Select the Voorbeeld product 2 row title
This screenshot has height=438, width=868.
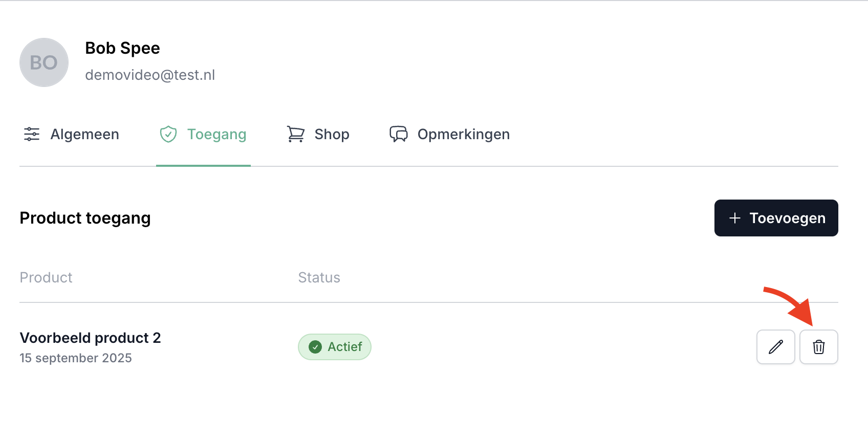pos(90,338)
